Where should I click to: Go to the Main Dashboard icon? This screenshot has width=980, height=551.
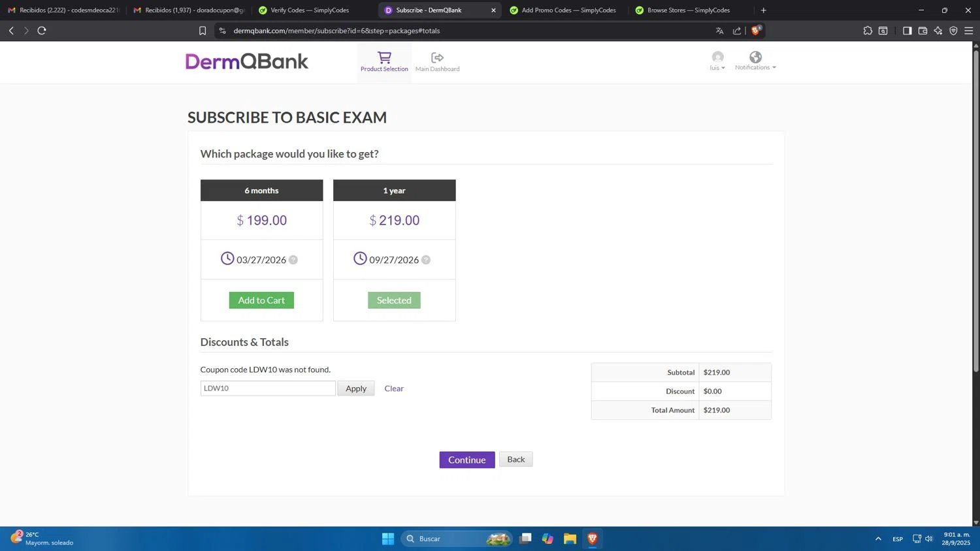tap(437, 62)
